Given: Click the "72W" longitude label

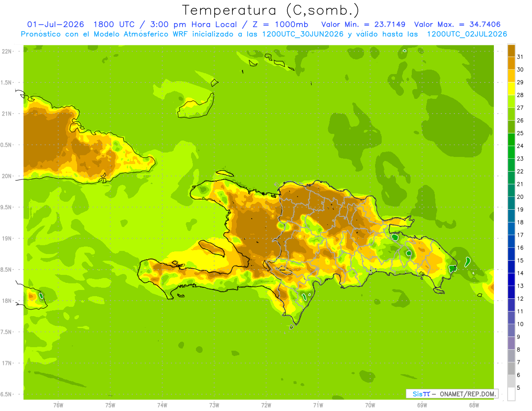Looking at the screenshot, I should [x=266, y=405].
